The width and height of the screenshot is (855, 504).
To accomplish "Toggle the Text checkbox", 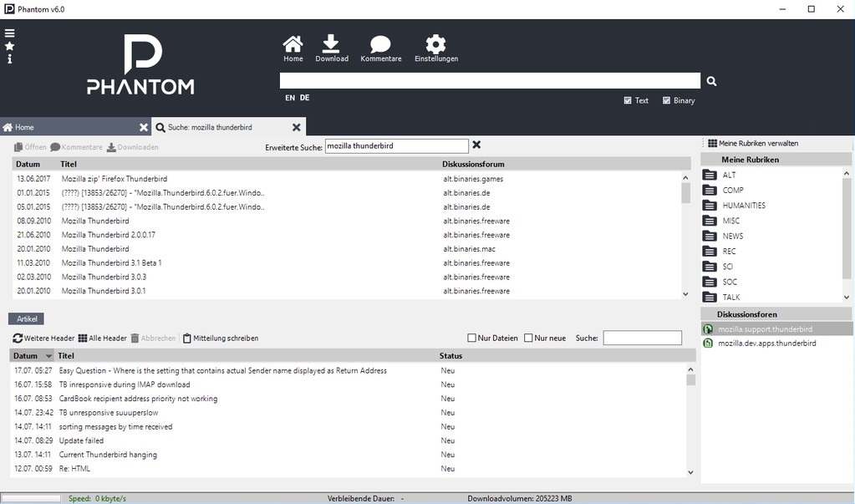I will point(628,100).
